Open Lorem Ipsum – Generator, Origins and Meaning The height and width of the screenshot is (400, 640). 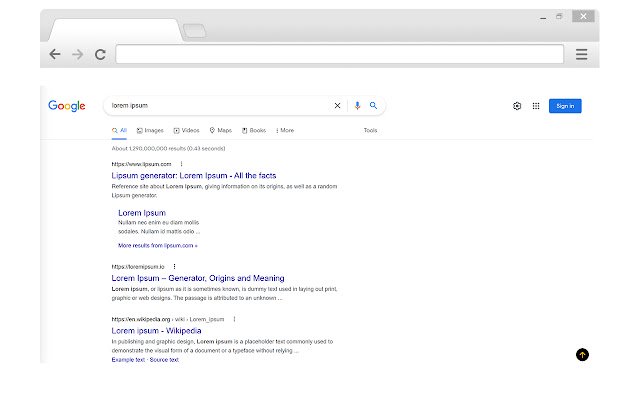198,278
